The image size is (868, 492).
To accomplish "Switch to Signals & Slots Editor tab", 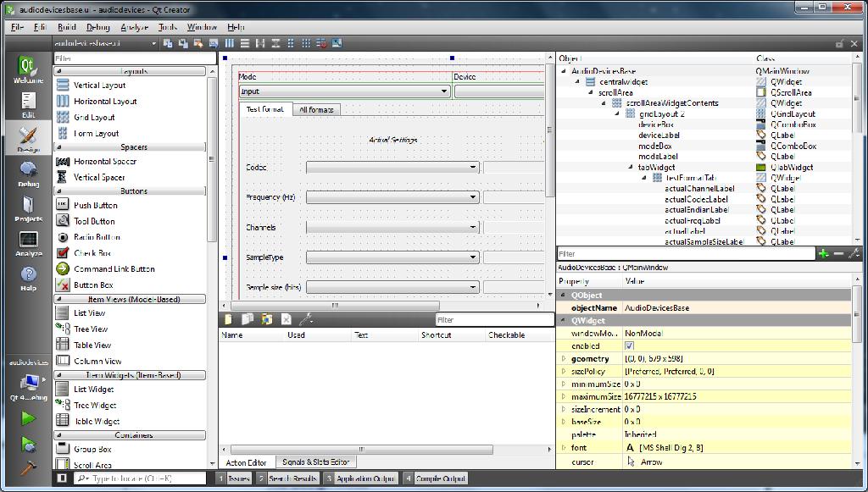I will point(315,462).
